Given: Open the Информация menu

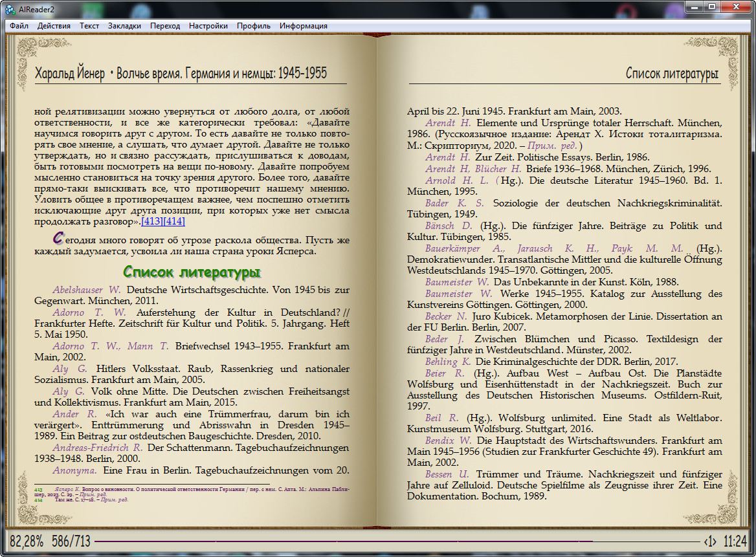Looking at the screenshot, I should point(304,26).
